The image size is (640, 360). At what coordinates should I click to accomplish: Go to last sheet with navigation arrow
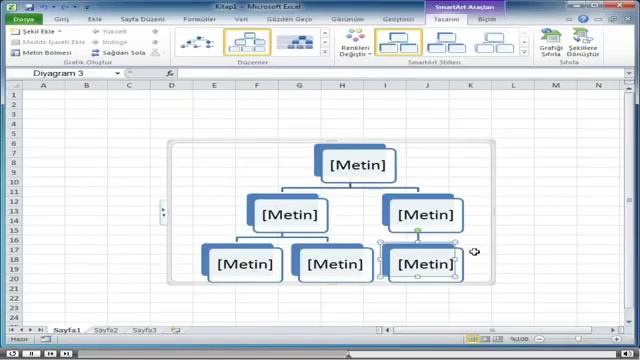(40, 330)
